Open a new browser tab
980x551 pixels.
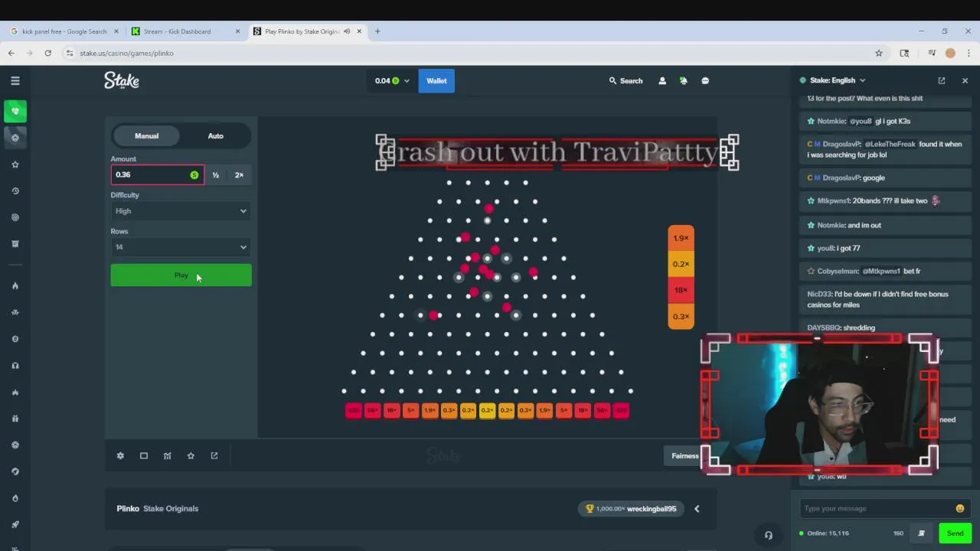[377, 31]
